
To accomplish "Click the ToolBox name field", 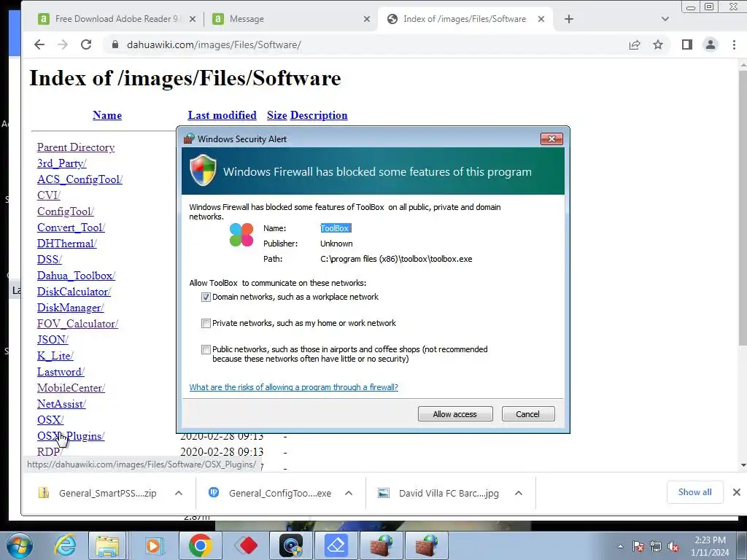I will (336, 228).
